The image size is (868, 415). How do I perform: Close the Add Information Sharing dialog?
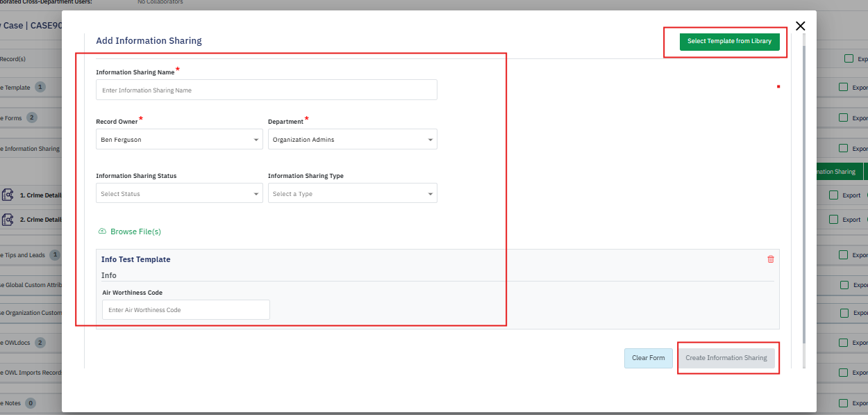tap(800, 26)
